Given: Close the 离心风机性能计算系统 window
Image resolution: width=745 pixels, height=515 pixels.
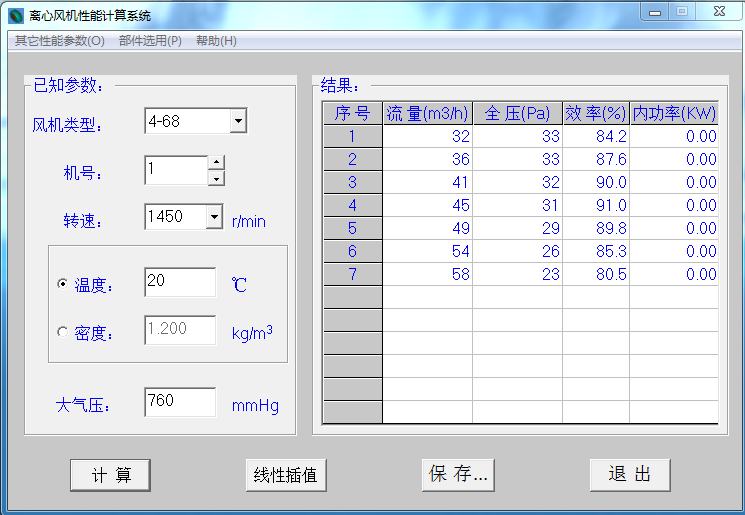Looking at the screenshot, I should tap(719, 12).
